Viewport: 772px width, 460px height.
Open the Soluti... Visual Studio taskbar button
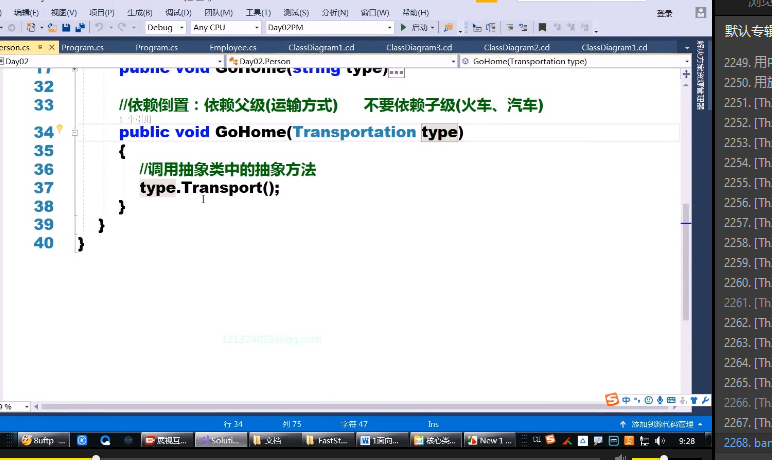(220, 440)
